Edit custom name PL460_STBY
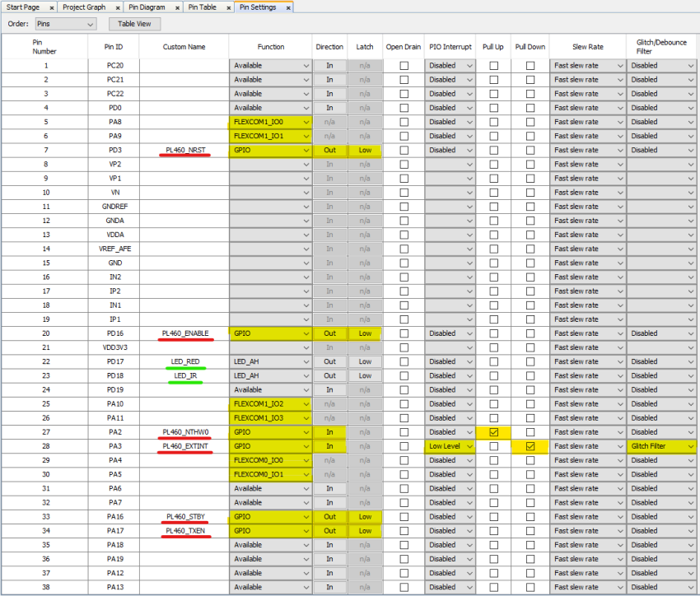Viewport: 700px width, 596px height. [x=184, y=517]
